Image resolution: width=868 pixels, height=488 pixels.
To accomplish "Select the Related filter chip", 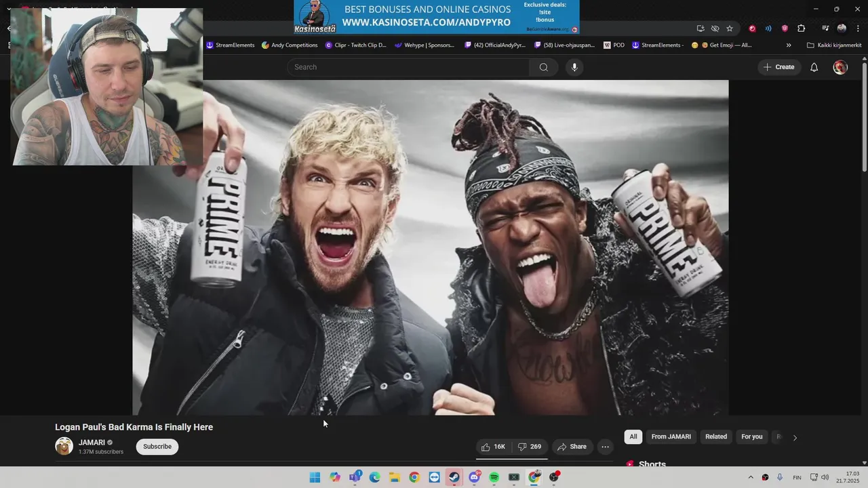I will tap(716, 436).
